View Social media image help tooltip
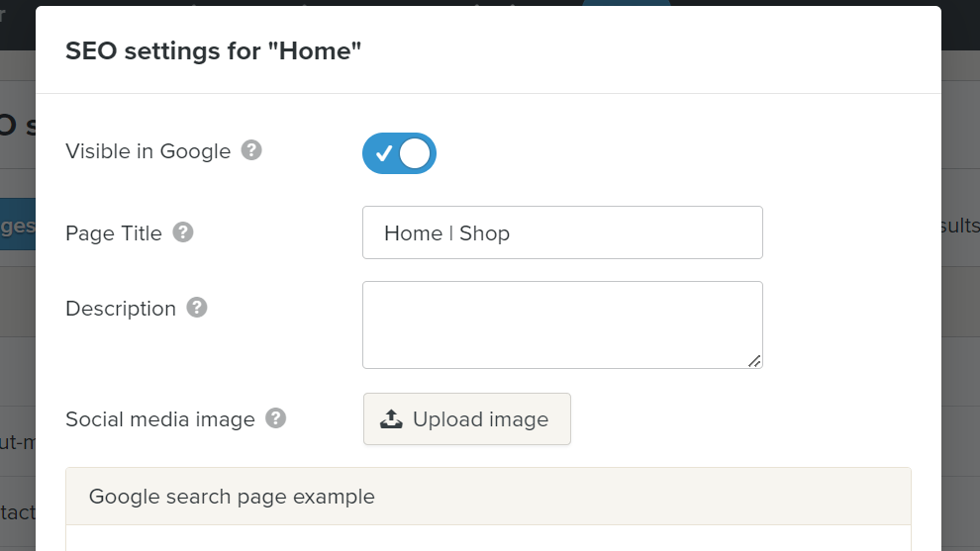The image size is (980, 551). 275,418
